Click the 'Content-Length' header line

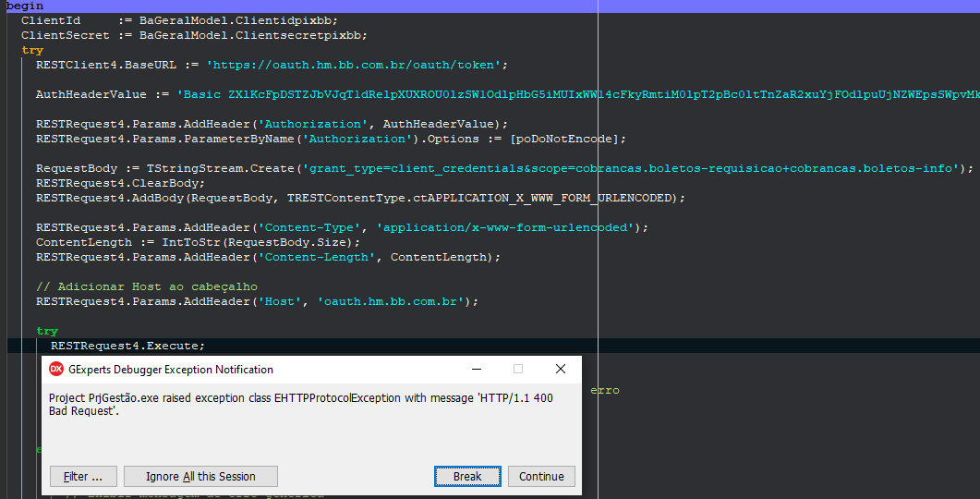coord(268,257)
